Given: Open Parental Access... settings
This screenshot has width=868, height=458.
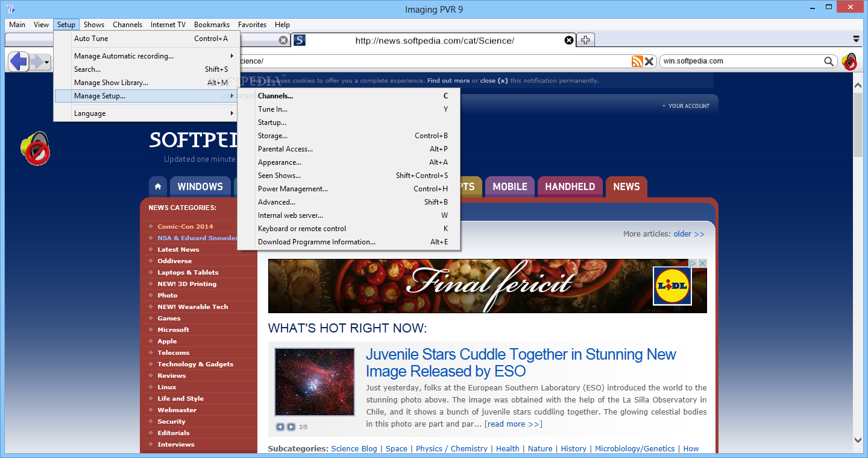Looking at the screenshot, I should [x=349, y=149].
